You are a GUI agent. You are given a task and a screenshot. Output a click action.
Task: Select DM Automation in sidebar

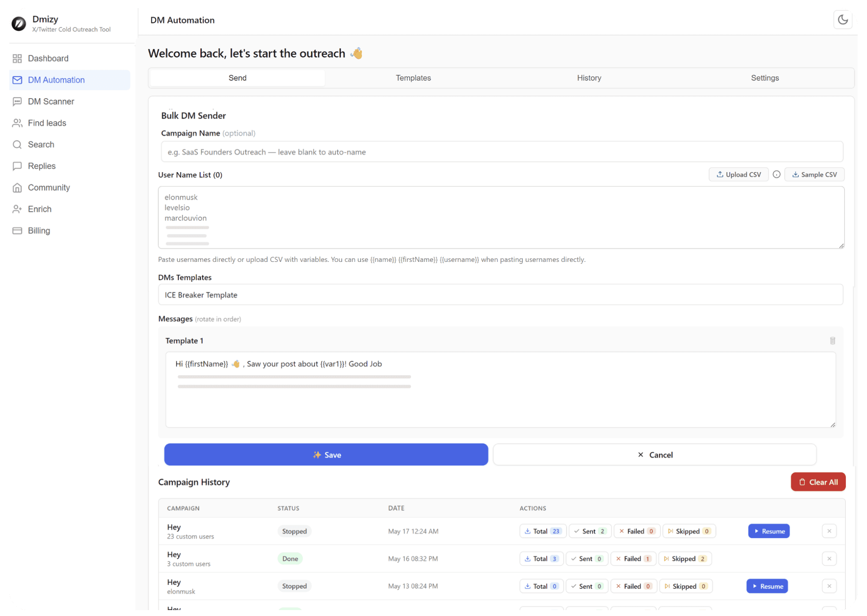click(70, 80)
